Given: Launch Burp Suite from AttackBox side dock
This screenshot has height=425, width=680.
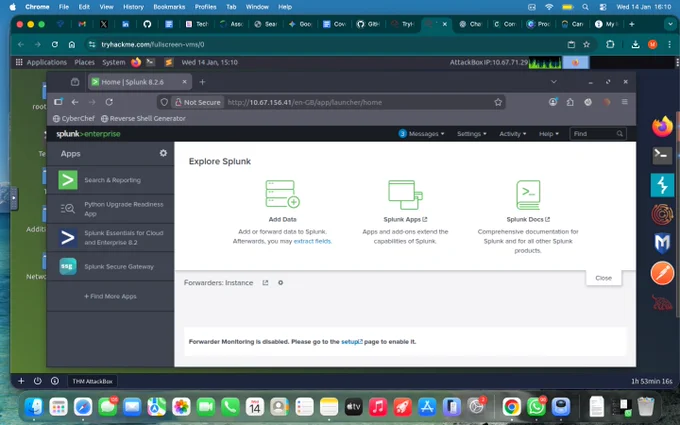Looking at the screenshot, I should (x=662, y=185).
